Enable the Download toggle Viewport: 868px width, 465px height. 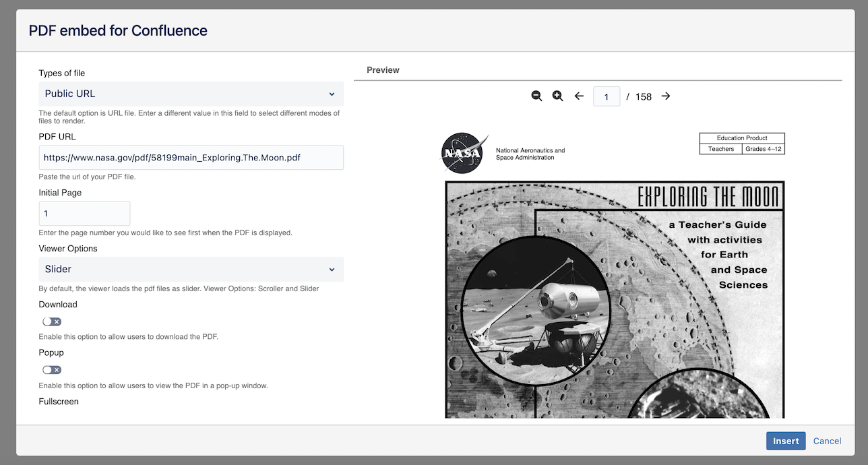(52, 321)
